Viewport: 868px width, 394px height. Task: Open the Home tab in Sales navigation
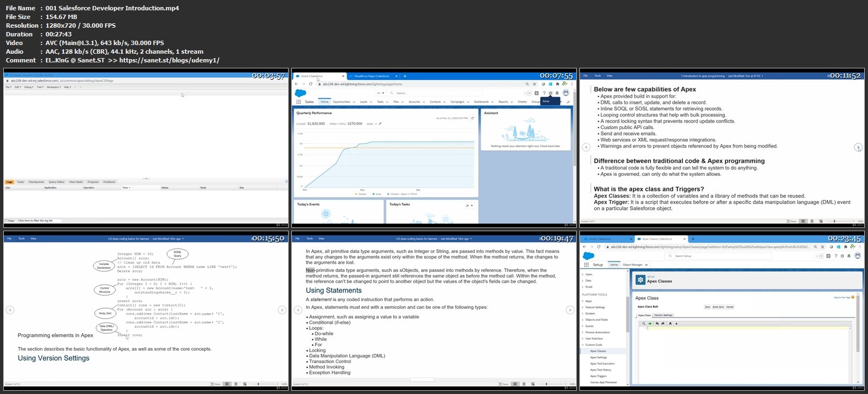point(324,101)
